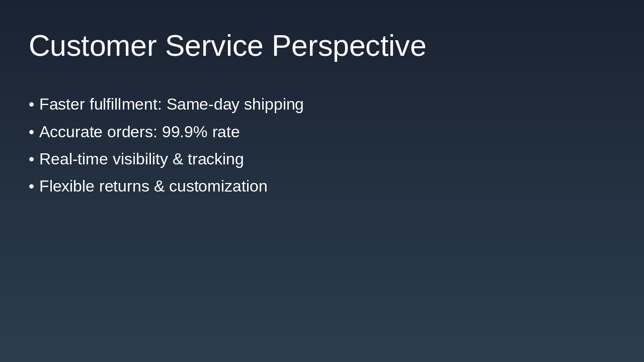Place cursor on "Accurate orders" text
The width and height of the screenshot is (644, 362).
98,132
